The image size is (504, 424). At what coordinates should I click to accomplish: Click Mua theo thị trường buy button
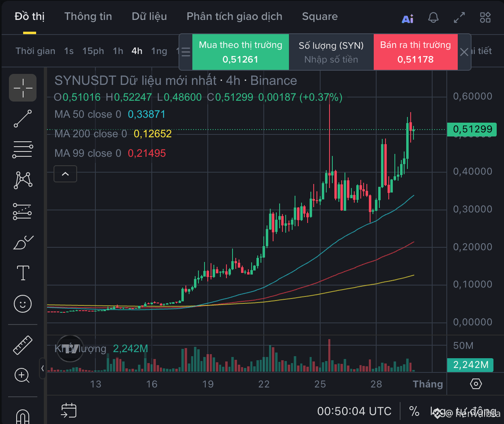click(241, 52)
